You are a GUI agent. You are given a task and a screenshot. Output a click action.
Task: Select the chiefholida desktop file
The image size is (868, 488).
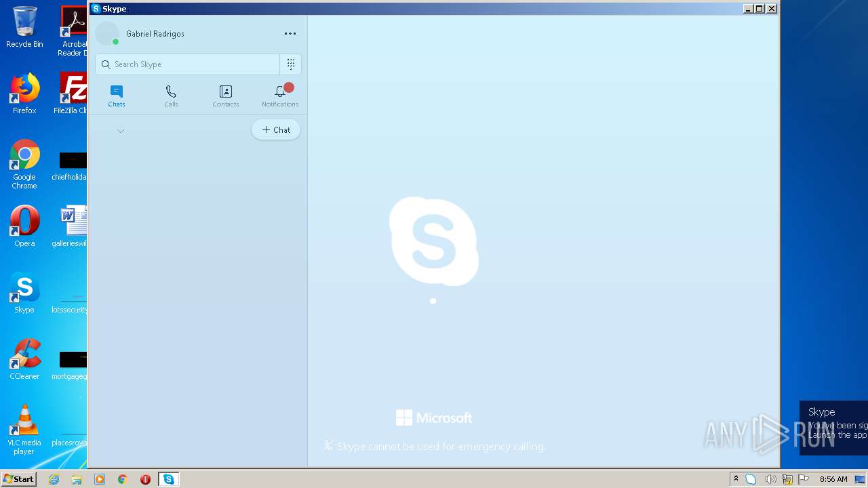(x=71, y=166)
